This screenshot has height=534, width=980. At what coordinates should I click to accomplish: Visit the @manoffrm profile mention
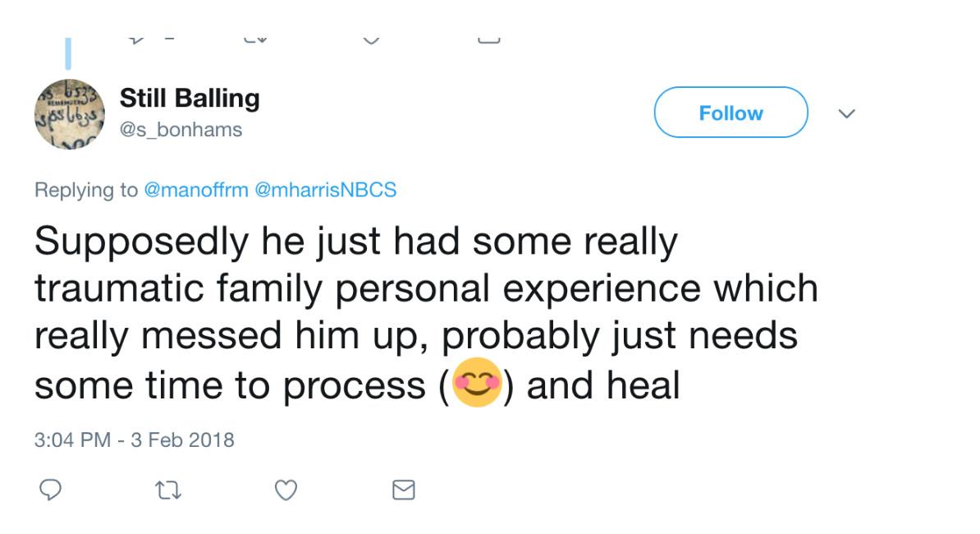coord(195,190)
